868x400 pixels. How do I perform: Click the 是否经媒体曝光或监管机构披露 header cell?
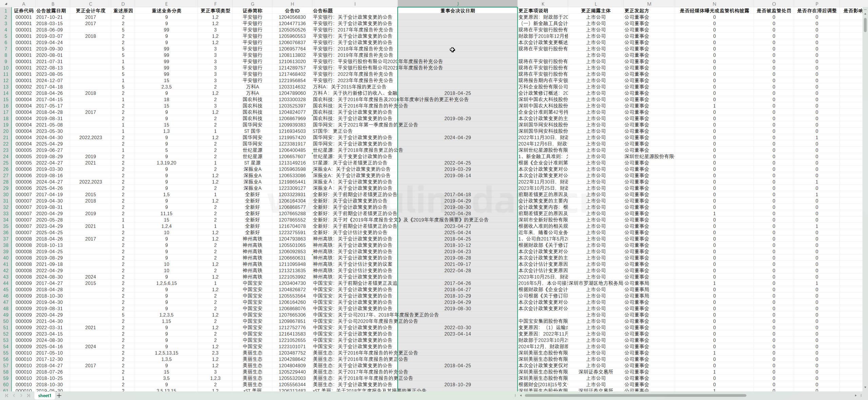point(714,11)
